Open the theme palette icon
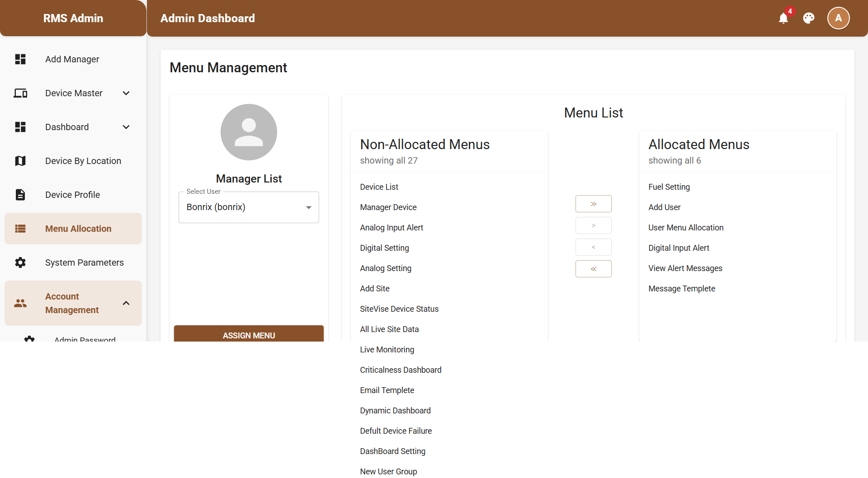 coord(809,18)
